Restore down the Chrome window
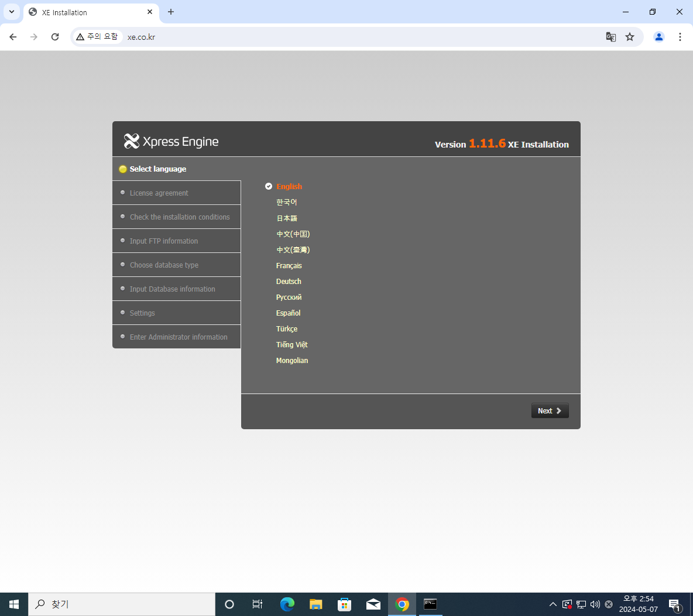The image size is (693, 616). 653,12
